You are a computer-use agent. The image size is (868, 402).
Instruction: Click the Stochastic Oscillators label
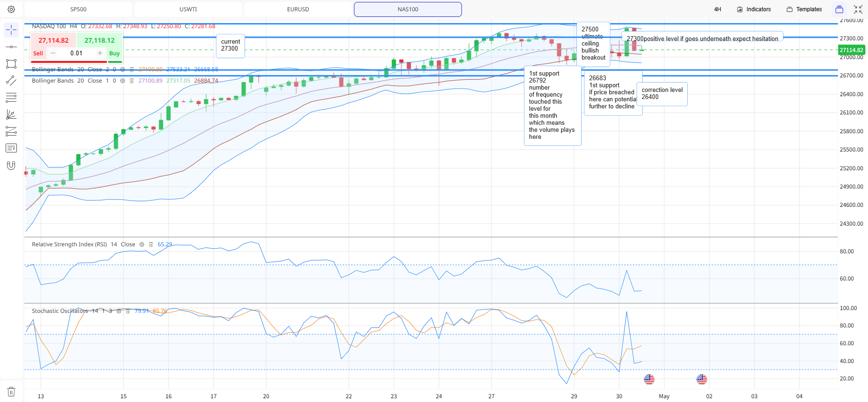point(60,311)
